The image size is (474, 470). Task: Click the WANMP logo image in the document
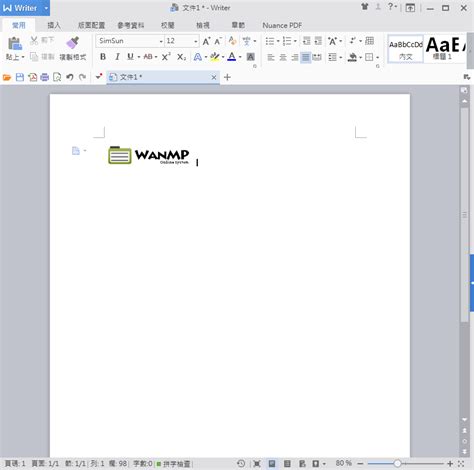click(x=149, y=155)
